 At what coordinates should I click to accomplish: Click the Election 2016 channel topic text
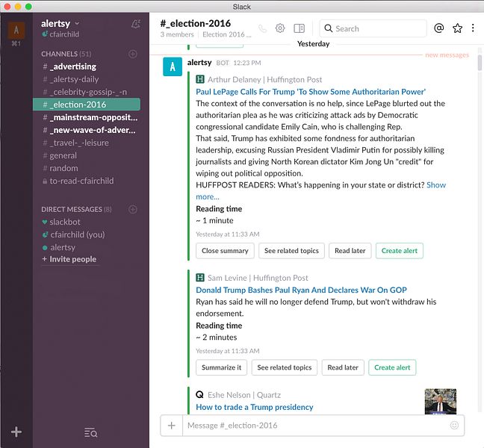pos(227,34)
